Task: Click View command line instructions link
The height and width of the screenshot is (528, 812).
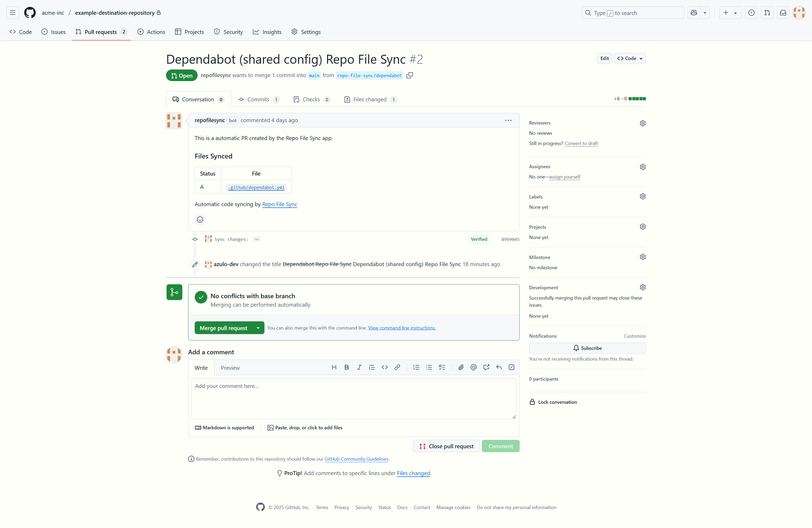Action: pos(402,328)
